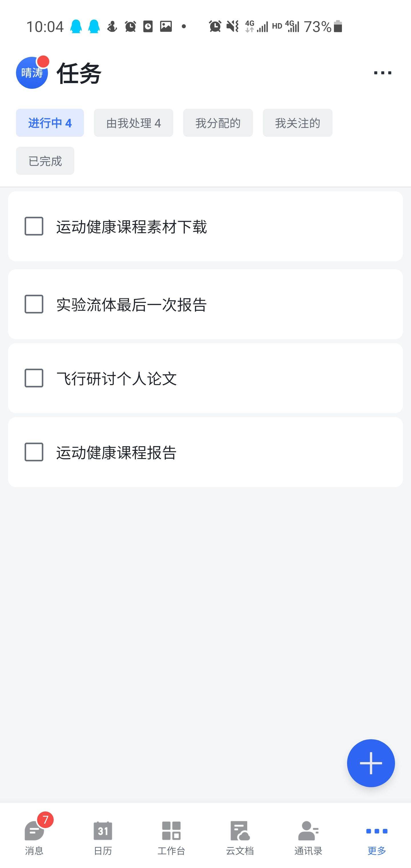
Task: Tick the 运动健康课程报告 checkbox
Action: point(34,452)
